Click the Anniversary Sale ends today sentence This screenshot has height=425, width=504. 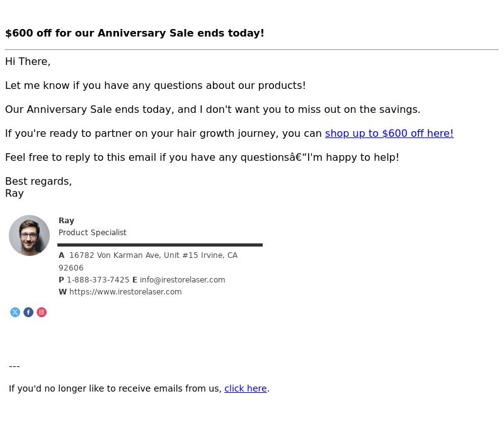pyautogui.click(x=213, y=109)
